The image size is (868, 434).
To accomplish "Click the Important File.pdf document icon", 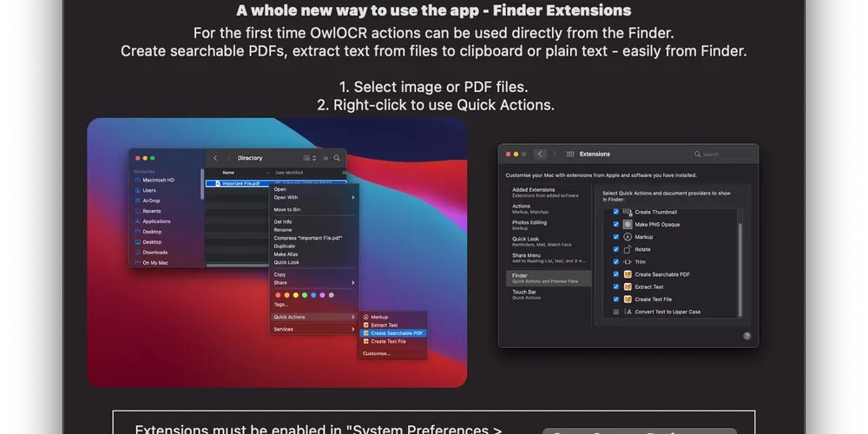I will (218, 183).
